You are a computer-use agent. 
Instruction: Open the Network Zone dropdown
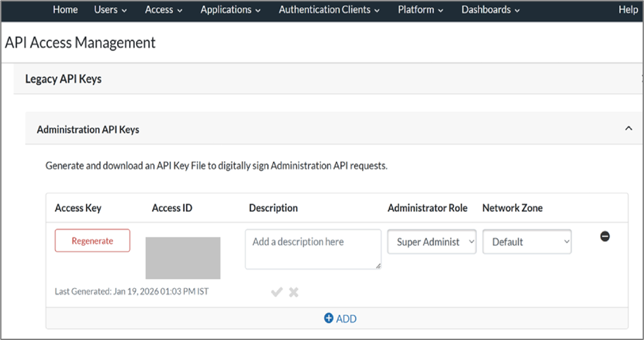[x=527, y=241]
